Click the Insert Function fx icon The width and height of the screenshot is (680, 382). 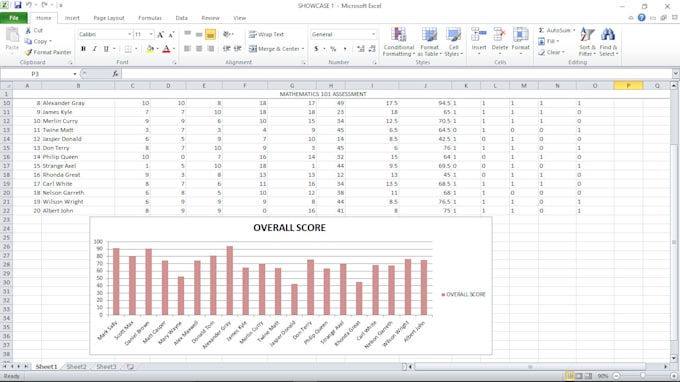pyautogui.click(x=115, y=74)
